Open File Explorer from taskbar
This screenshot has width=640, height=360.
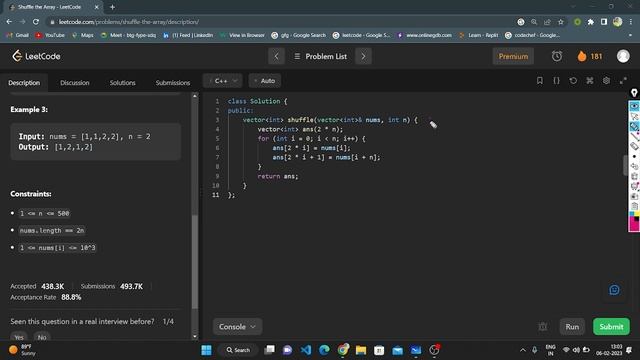[x=361, y=350]
